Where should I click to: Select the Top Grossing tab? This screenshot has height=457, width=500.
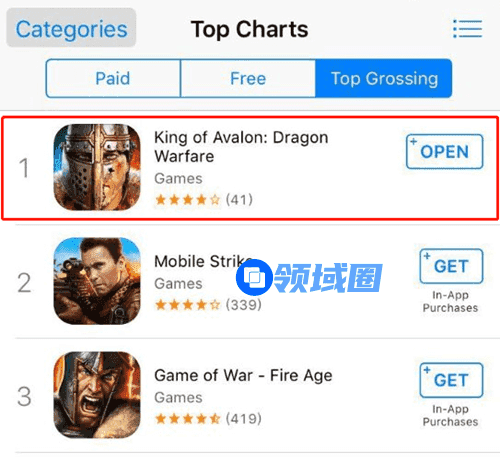[x=384, y=79]
